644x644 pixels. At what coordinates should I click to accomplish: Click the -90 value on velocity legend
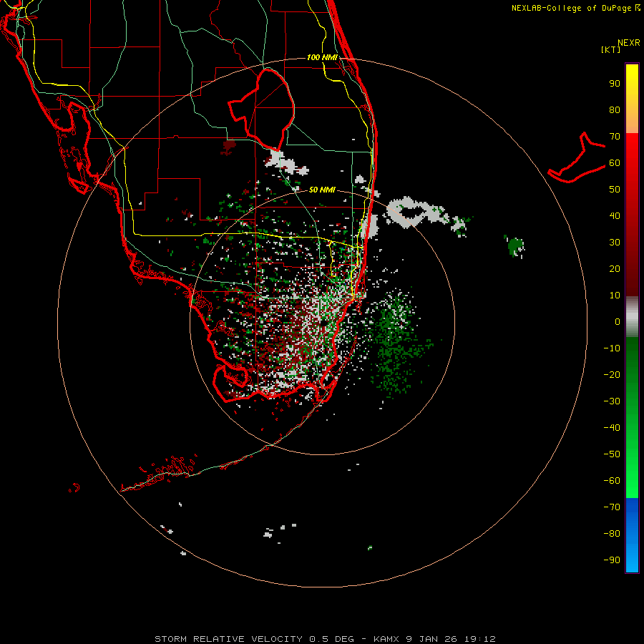click(612, 560)
